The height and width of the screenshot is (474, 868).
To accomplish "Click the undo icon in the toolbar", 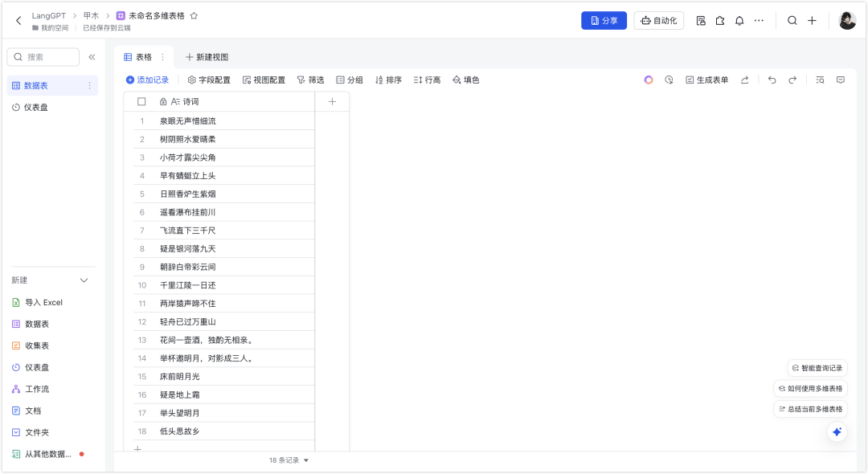I will coord(772,80).
